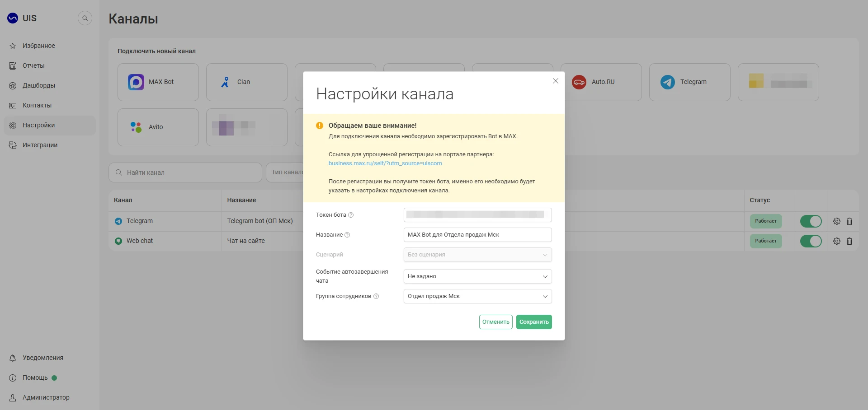The image size is (868, 410).
Task: Click the Сохранить button
Action: coord(534,322)
